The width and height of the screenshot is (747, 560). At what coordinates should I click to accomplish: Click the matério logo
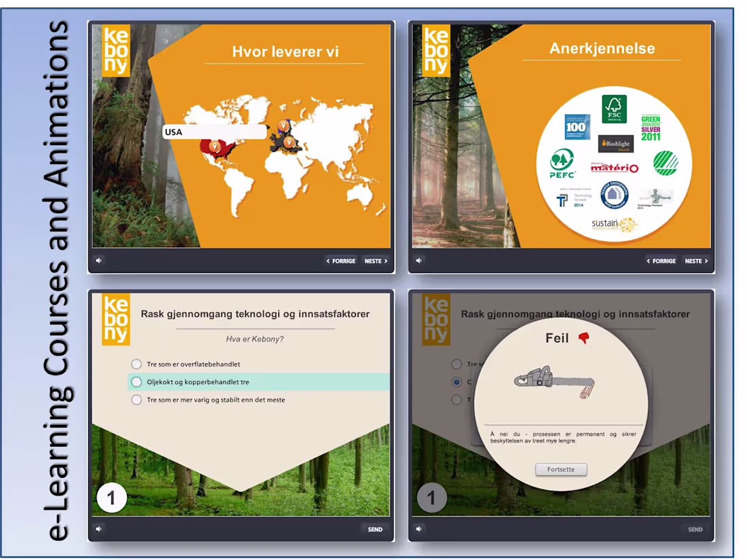(x=614, y=168)
